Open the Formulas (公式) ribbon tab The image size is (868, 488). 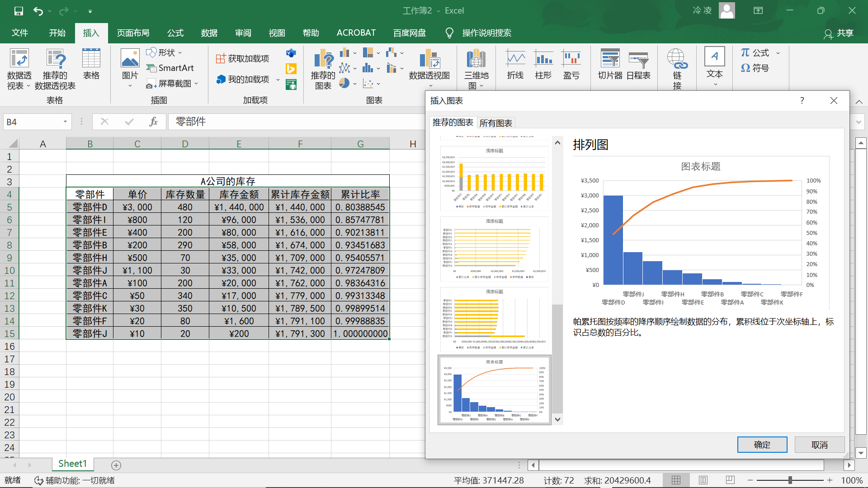click(x=175, y=33)
